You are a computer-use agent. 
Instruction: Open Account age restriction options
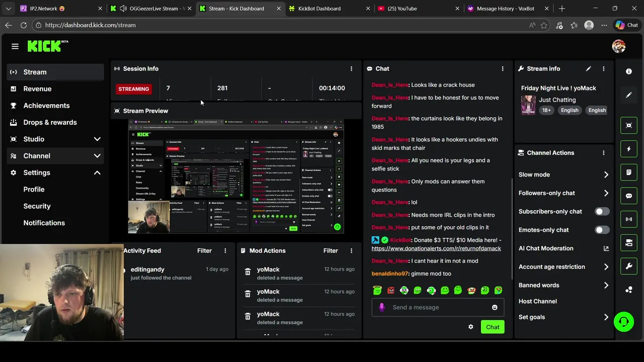coord(563,267)
